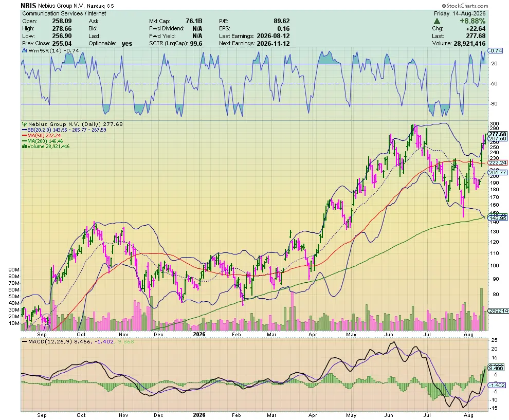
Task: Click the Nasdaq GS exchange label
Action: pos(101,6)
